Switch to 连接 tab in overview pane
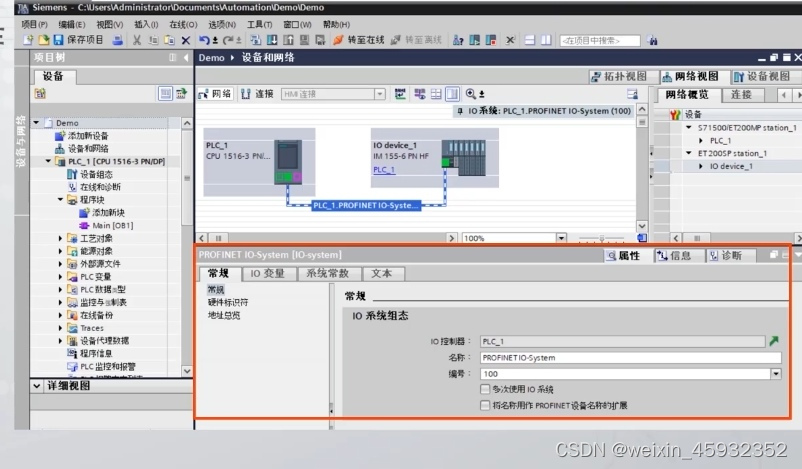 (741, 95)
